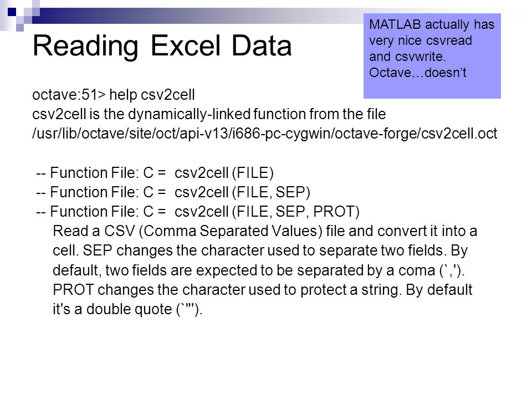Click "it's a double quote" final line

[127, 309]
